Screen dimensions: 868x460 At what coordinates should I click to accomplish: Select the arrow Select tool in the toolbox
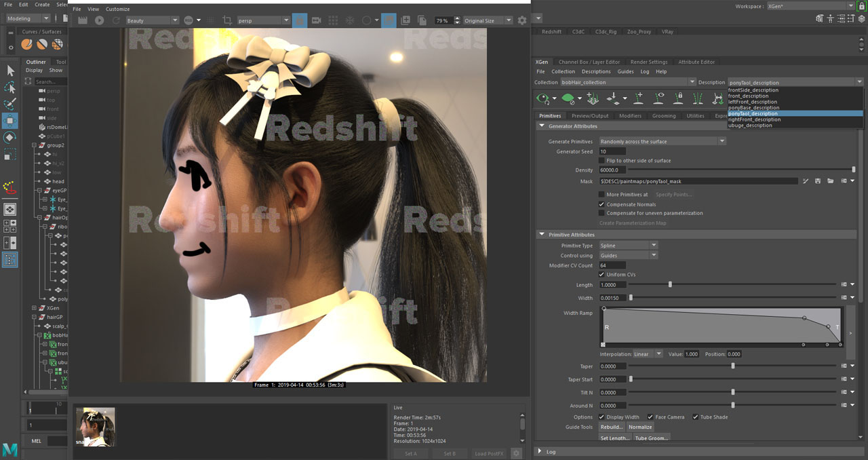coord(10,71)
